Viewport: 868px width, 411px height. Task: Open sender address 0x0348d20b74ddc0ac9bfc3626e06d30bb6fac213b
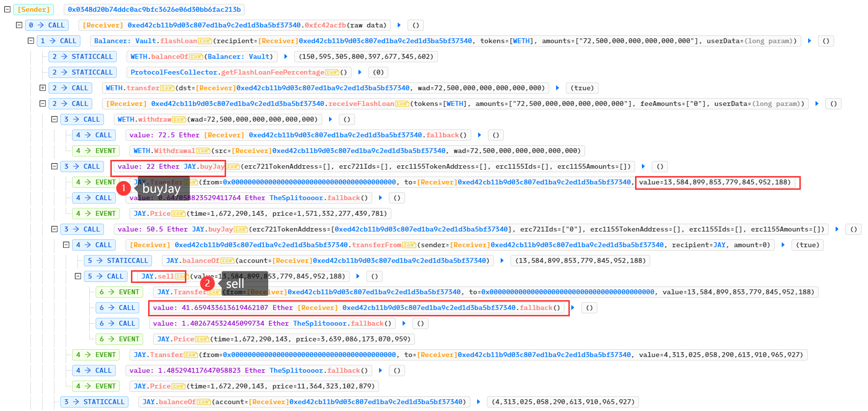pyautogui.click(x=154, y=9)
